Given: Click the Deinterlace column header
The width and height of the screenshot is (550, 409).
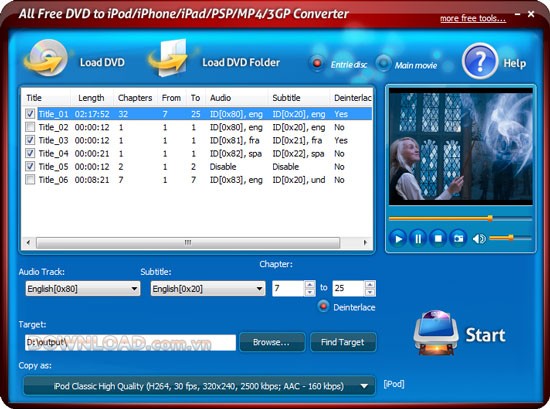Looking at the screenshot, I should click(x=351, y=98).
